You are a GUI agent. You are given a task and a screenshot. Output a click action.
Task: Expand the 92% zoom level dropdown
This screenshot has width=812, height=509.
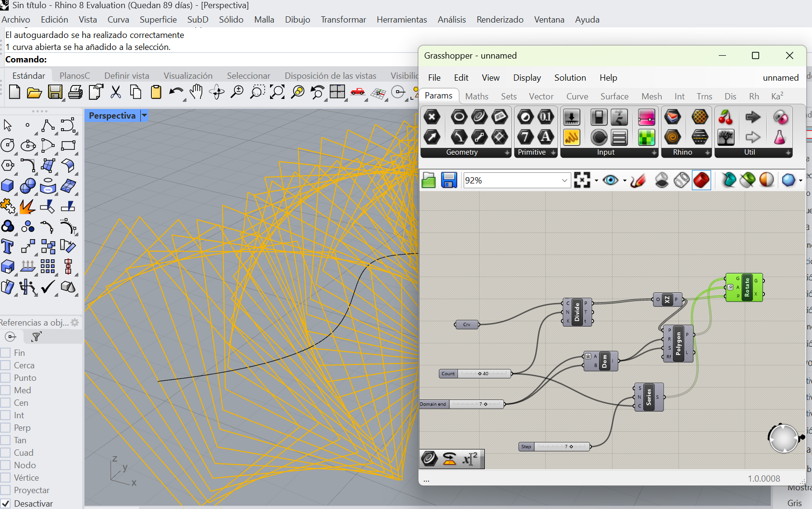[x=565, y=181]
